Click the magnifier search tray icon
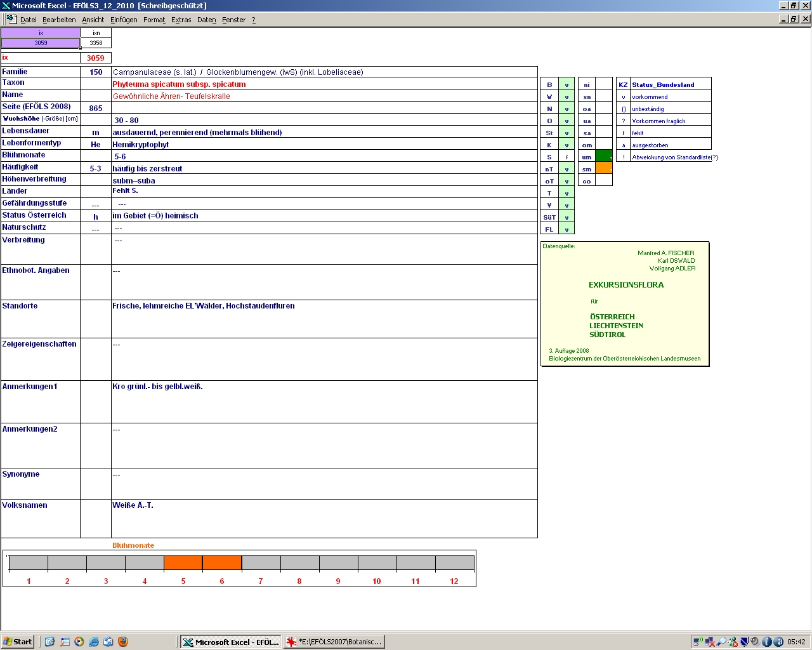The height and width of the screenshot is (650, 812). click(721, 642)
